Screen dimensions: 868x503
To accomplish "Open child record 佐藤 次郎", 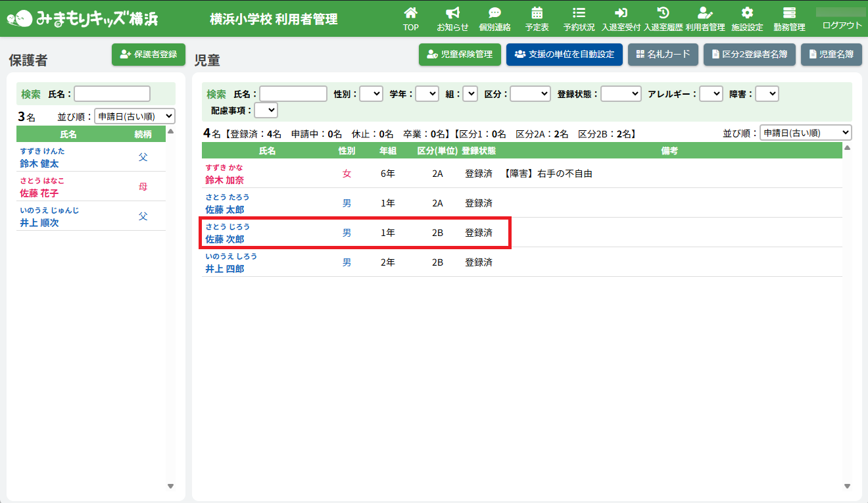I will coord(225,239).
